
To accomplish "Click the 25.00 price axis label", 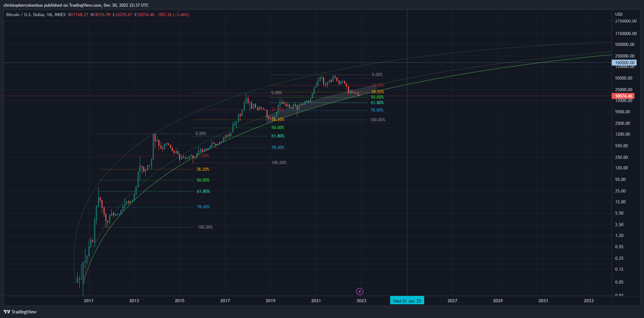I will 620,191.
